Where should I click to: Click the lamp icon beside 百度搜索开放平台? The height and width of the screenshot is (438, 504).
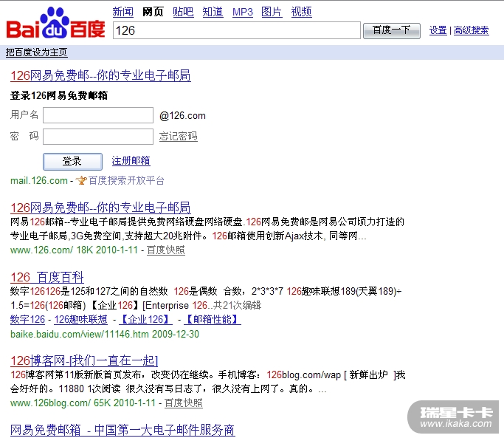(81, 180)
